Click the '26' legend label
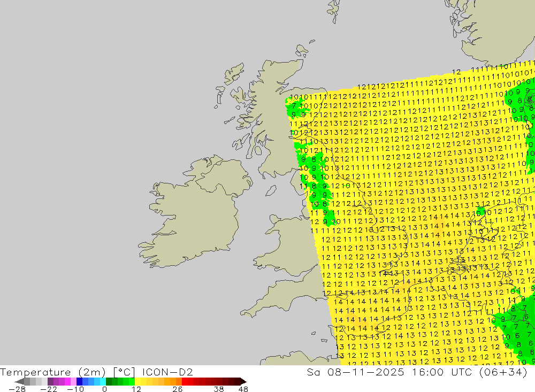535x392 pixels. [x=178, y=389]
